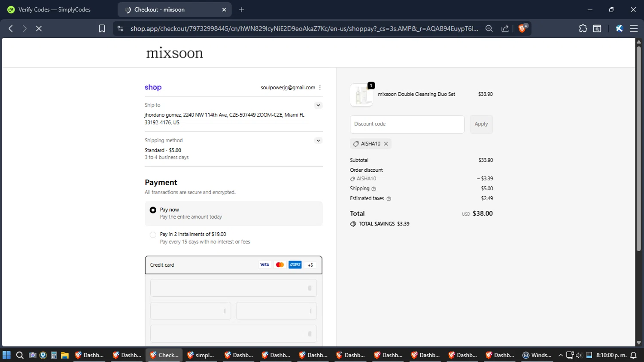This screenshot has height=362, width=644.
Task: Open Windows taskbar search
Action: [20, 355]
